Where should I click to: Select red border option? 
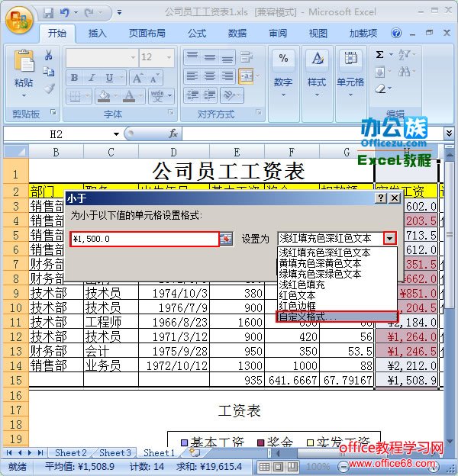pyautogui.click(x=337, y=306)
